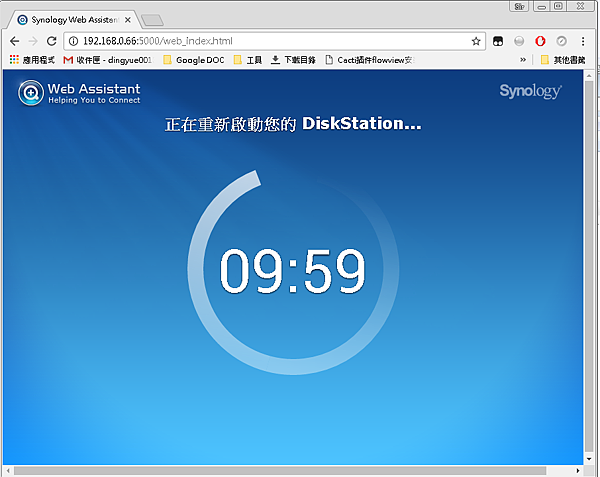Viewport: 600px width, 477px height.
Task: Click the user profile button in title bar
Action: 519,6
